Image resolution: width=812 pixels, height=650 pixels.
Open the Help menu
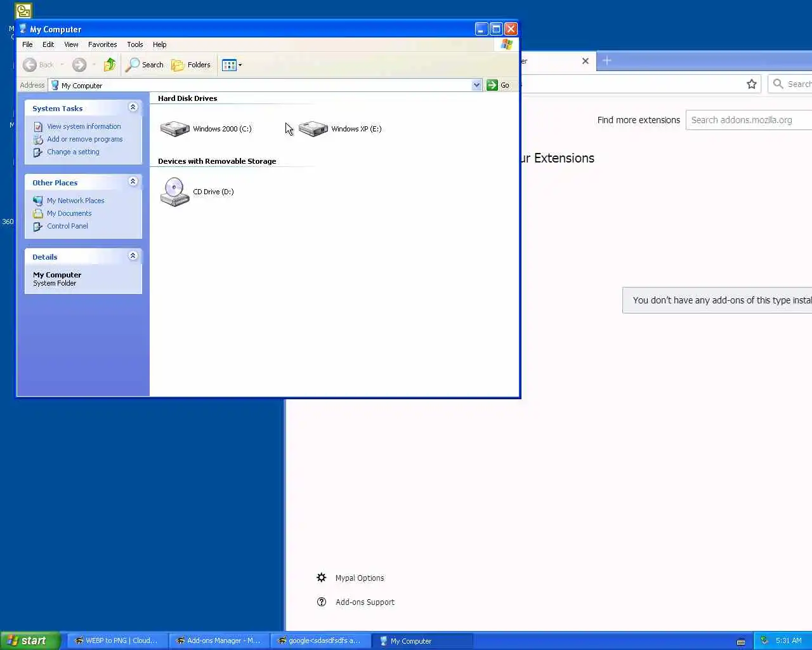coord(159,44)
